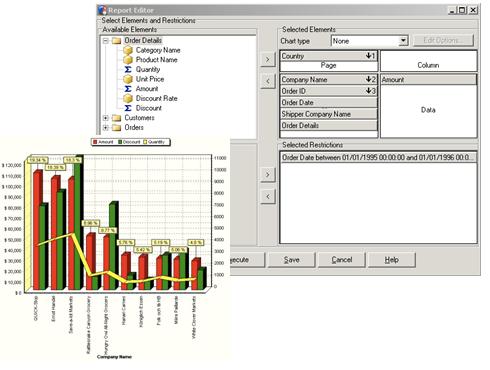Remove restriction with lower left-arrow button
This screenshot has height=370, width=490.
pos(268,196)
